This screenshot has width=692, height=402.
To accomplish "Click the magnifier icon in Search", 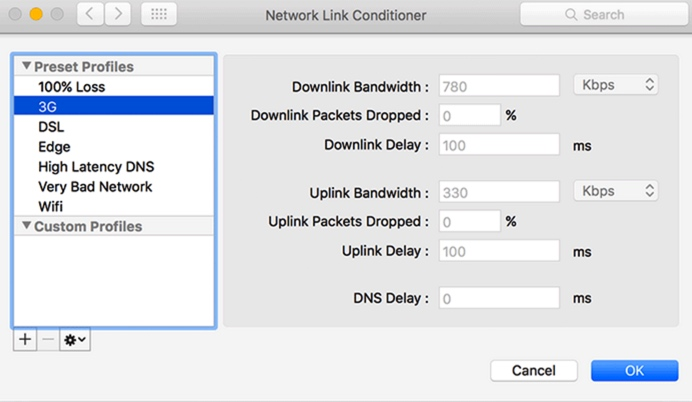I will tap(571, 15).
